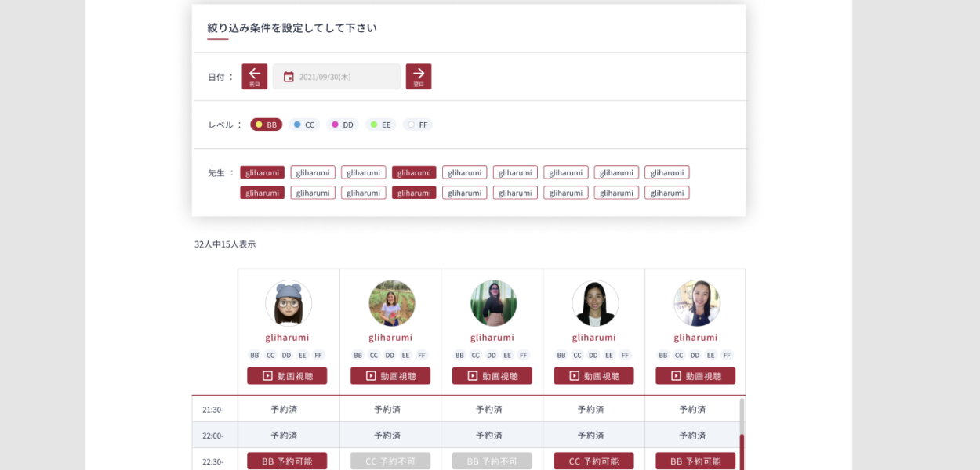The height and width of the screenshot is (470, 980).
Task: Book the BB 予約可能 slot at 22:30
Action: [x=288, y=461]
